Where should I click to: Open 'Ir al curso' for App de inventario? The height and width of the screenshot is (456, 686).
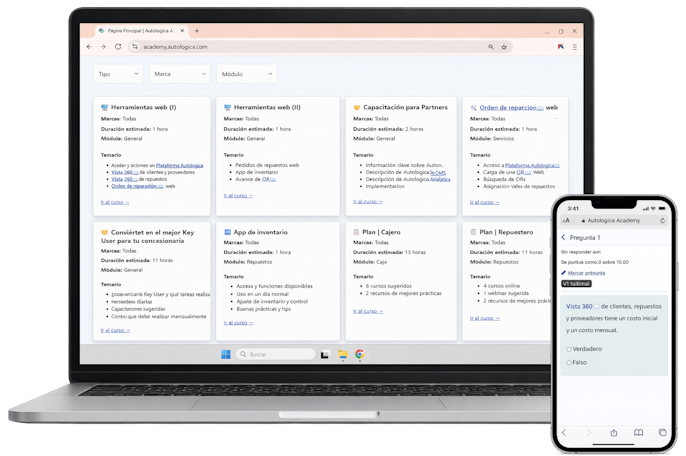(238, 323)
